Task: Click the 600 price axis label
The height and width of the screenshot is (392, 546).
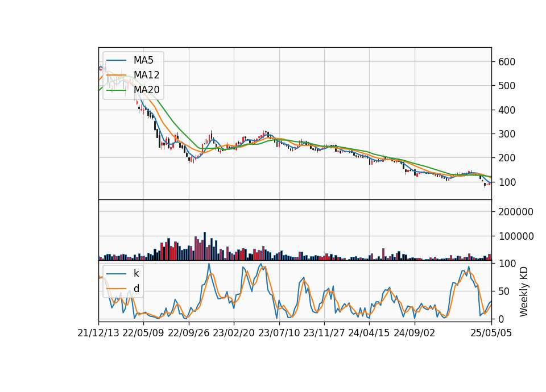Action: pyautogui.click(x=507, y=62)
